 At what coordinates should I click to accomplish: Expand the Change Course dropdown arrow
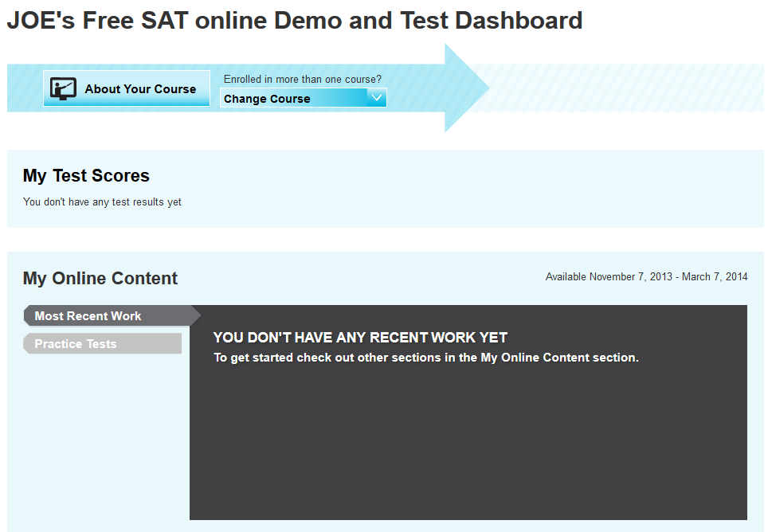(377, 98)
